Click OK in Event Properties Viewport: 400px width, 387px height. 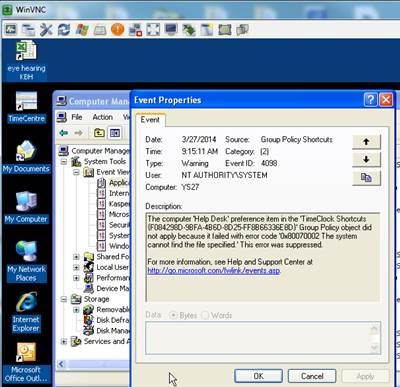[x=258, y=376]
